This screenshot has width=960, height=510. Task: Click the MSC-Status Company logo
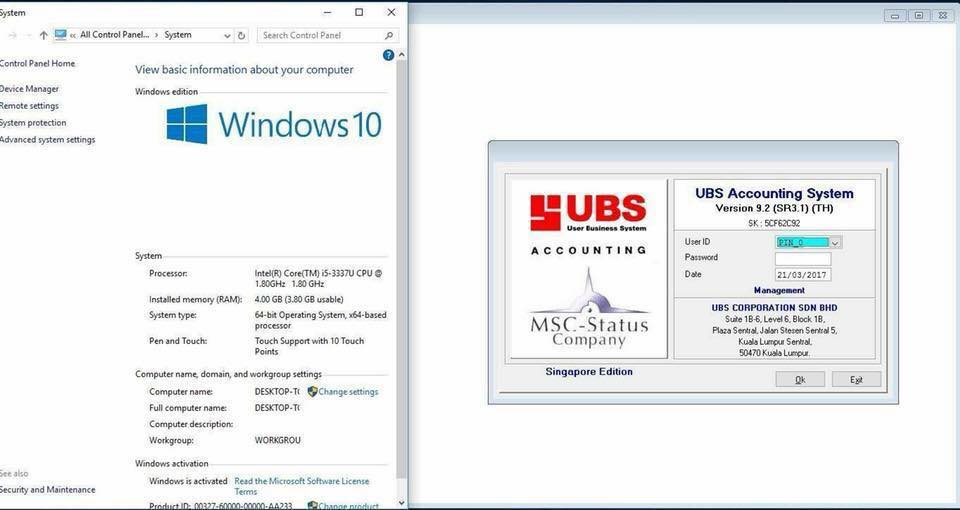(588, 309)
